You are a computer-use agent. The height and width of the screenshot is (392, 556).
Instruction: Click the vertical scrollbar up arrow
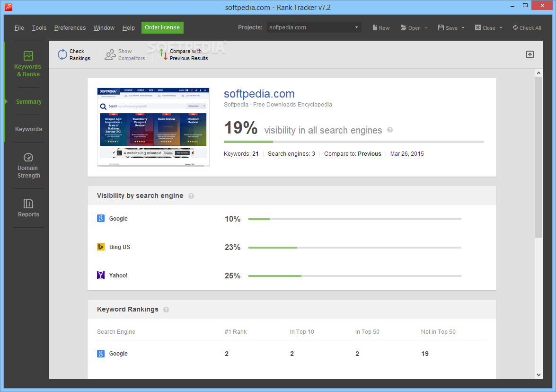point(538,73)
